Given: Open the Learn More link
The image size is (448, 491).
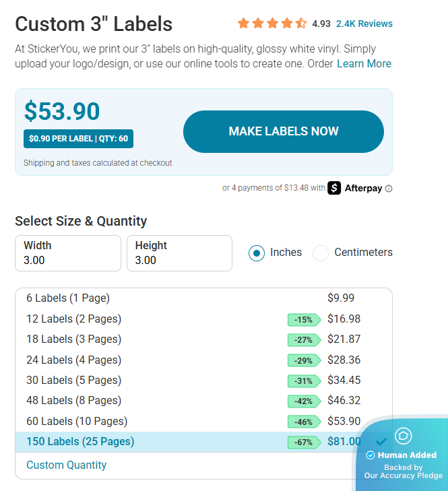Looking at the screenshot, I should pyautogui.click(x=364, y=63).
